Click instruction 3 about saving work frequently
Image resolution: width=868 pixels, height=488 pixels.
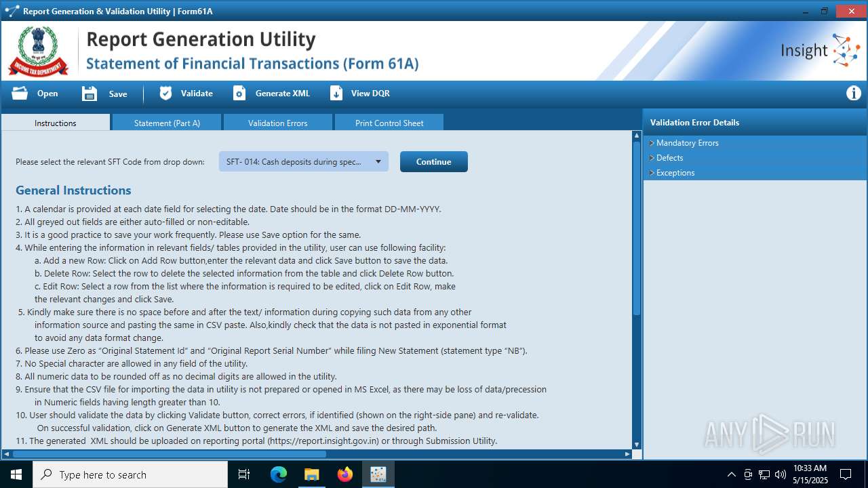(x=188, y=235)
